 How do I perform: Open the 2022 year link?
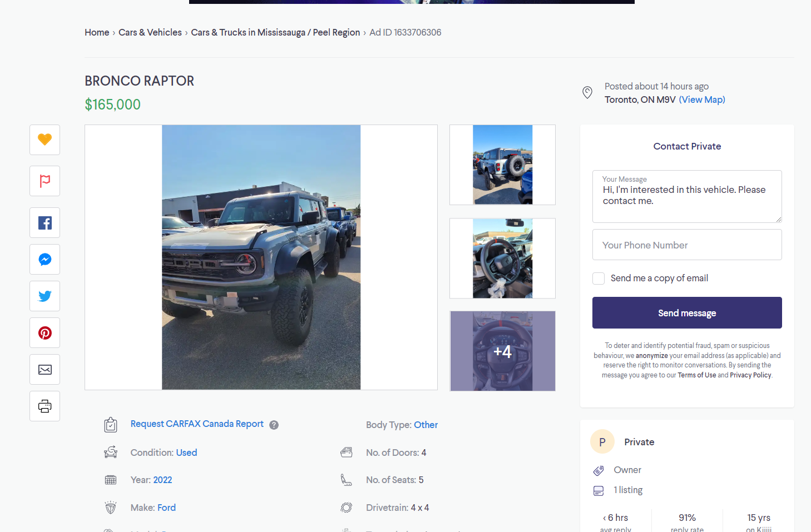click(162, 480)
